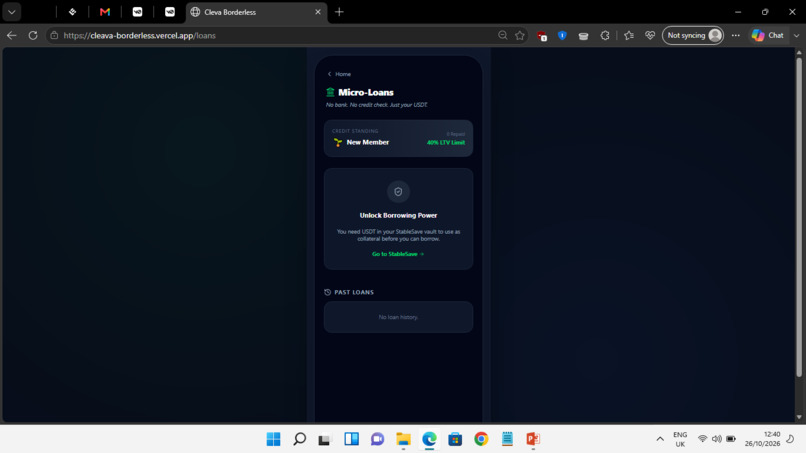Go back to Home link

click(x=339, y=74)
